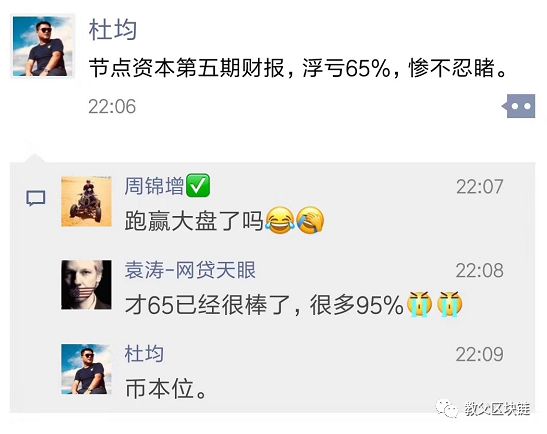The height and width of the screenshot is (434, 547).
Task: Reply to comment 币本位。
Action: point(166,389)
